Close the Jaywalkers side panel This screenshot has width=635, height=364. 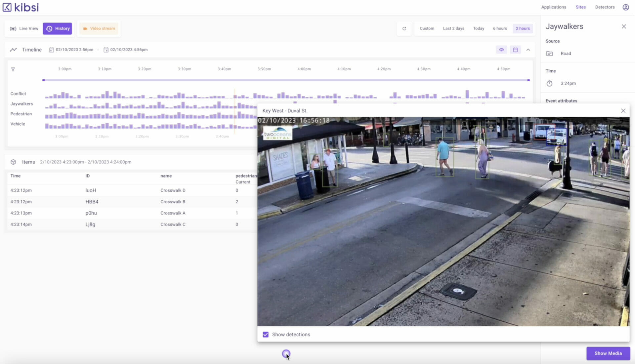624,26
